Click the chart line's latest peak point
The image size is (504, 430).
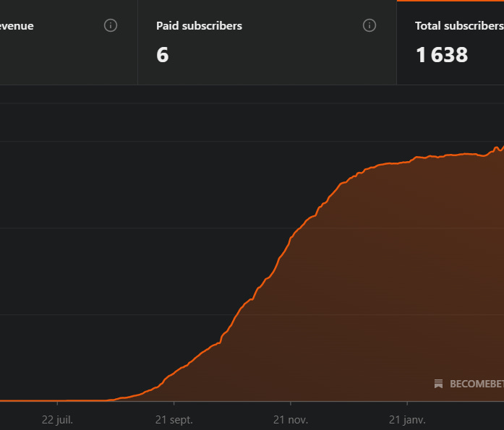coord(503,147)
